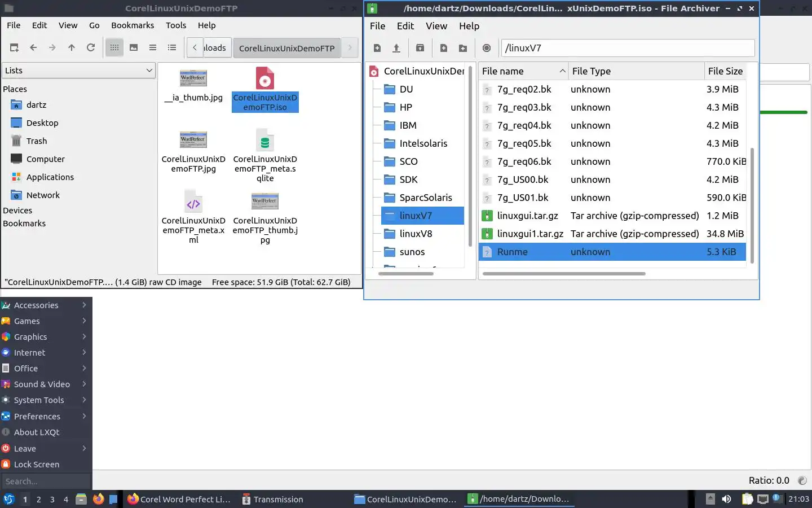Open the File Archiver Edit menu

405,26
